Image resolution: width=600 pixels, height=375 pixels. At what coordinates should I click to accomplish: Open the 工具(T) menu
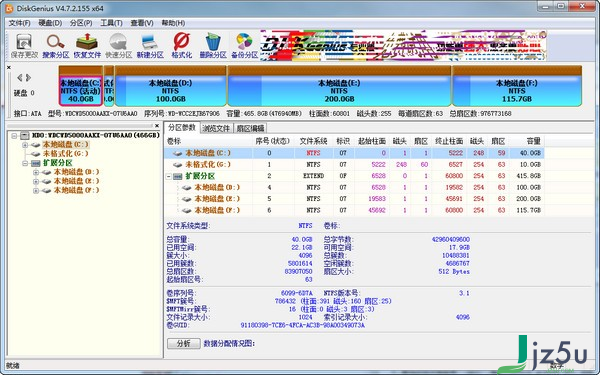click(111, 23)
